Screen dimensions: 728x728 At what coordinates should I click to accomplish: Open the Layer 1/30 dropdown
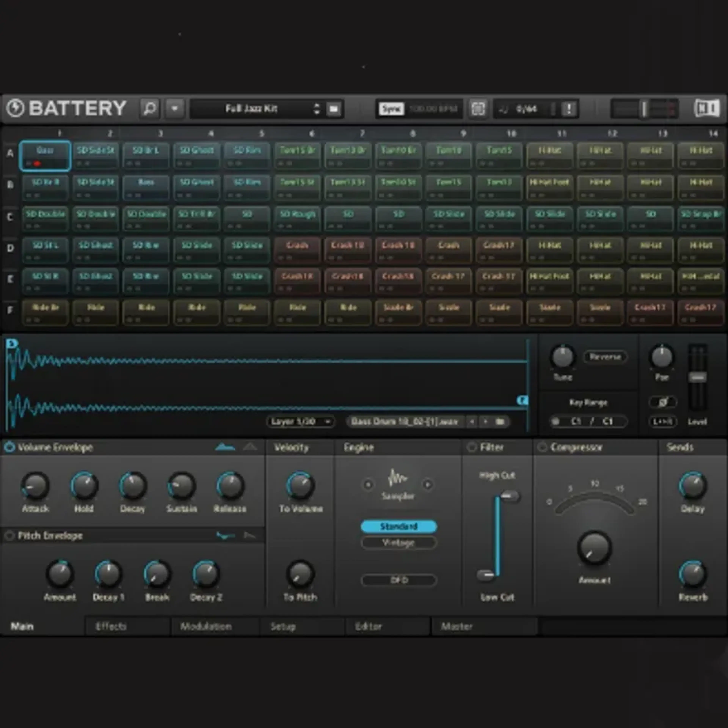coord(300,421)
